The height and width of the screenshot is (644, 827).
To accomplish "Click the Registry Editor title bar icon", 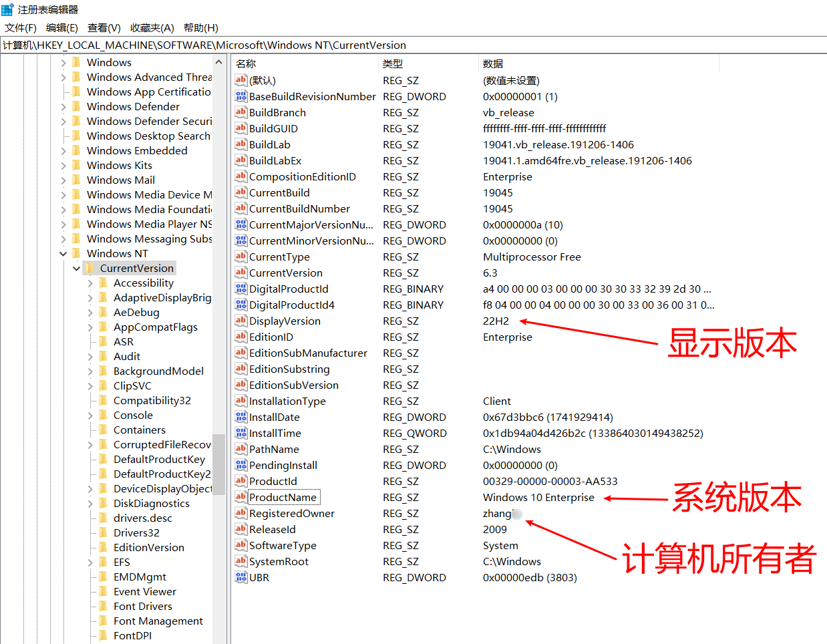I will (7, 9).
